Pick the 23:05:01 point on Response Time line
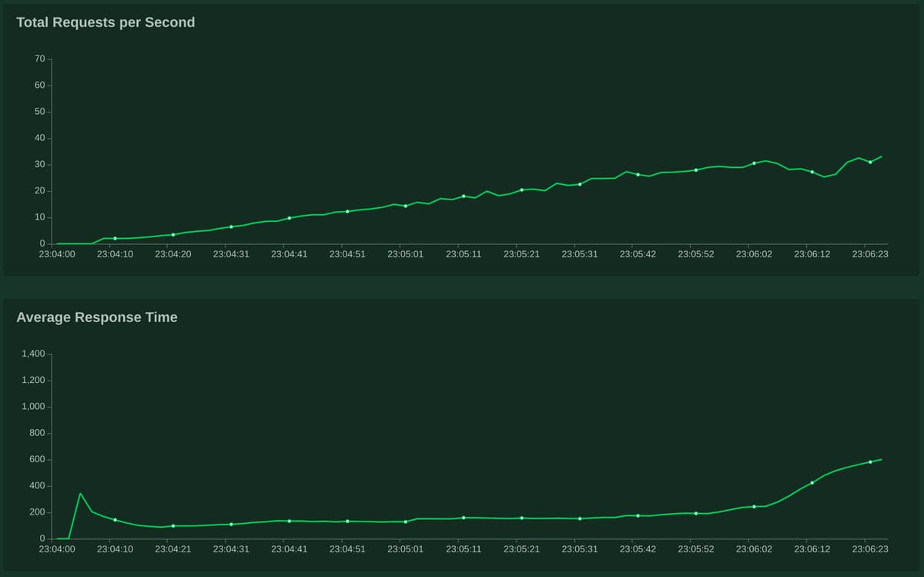The image size is (924, 577). click(406, 522)
